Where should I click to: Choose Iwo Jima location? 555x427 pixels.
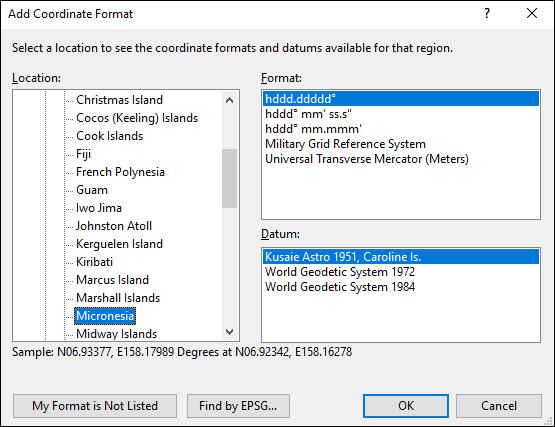tap(99, 208)
